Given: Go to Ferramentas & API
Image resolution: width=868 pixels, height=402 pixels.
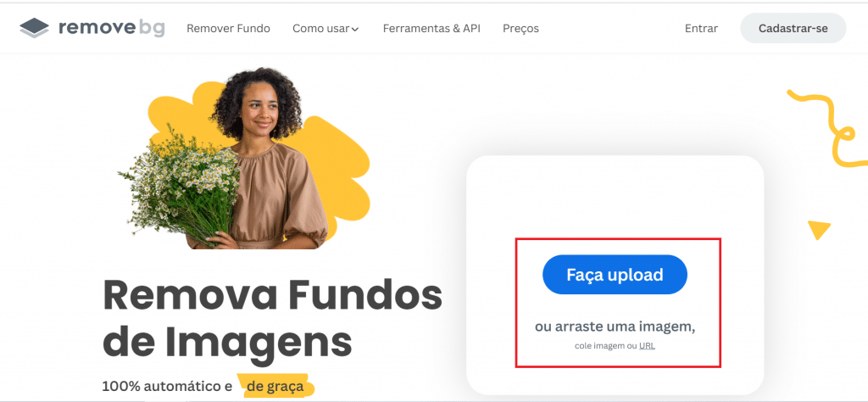Looking at the screenshot, I should pos(431,28).
